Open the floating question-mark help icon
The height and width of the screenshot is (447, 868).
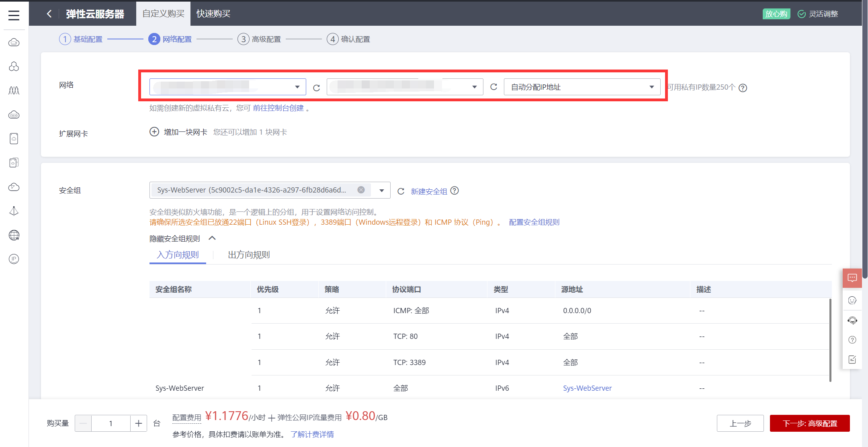point(852,340)
